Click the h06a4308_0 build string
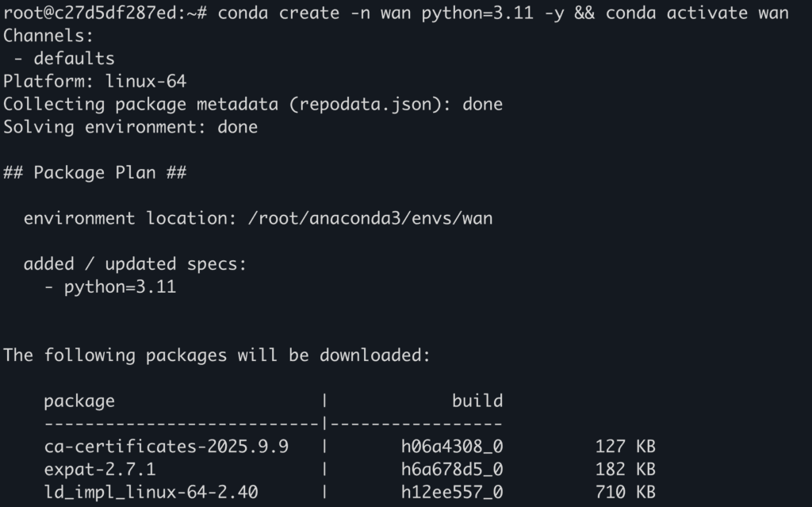This screenshot has height=507, width=812. [x=451, y=447]
